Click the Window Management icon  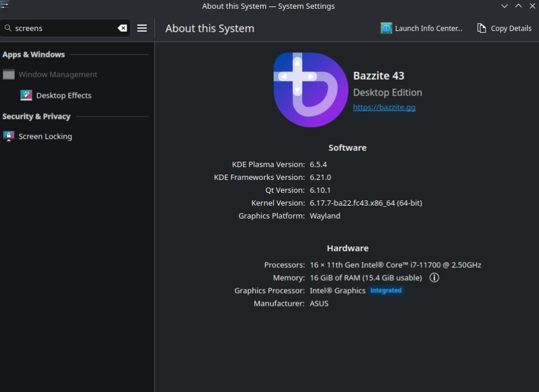point(9,74)
